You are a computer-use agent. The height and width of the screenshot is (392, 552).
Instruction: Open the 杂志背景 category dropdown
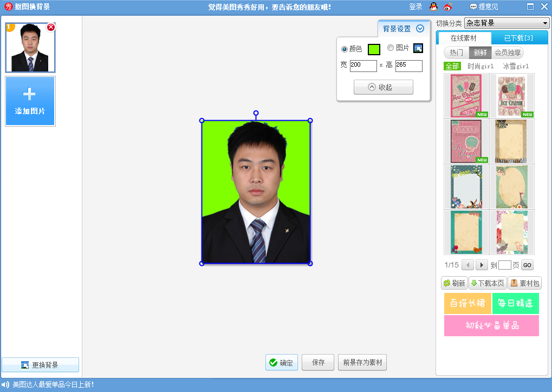(507, 23)
